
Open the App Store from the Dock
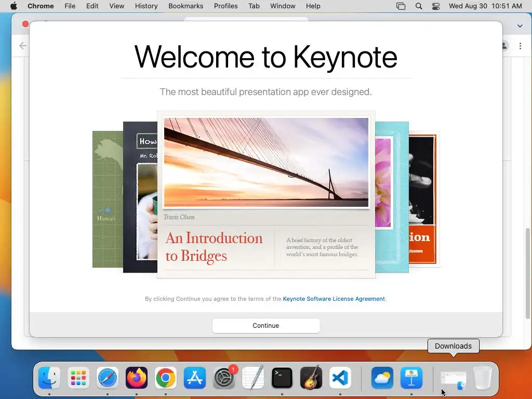[x=195, y=378]
